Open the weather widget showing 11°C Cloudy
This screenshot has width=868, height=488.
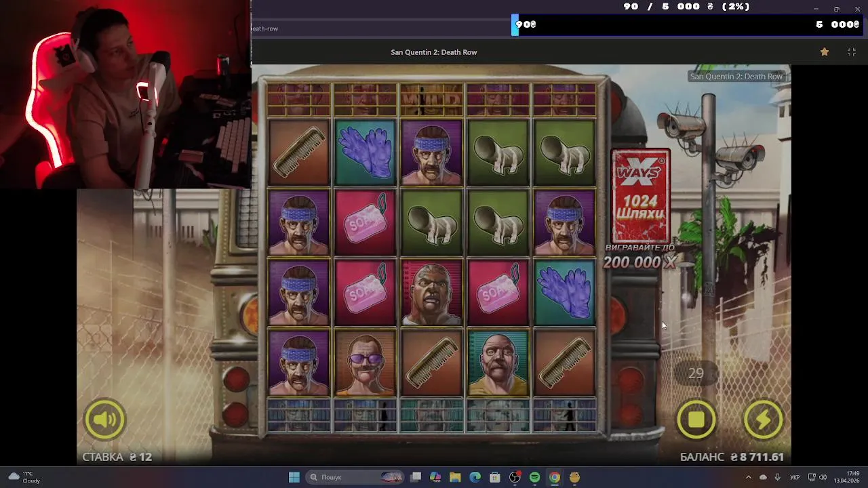click(23, 477)
